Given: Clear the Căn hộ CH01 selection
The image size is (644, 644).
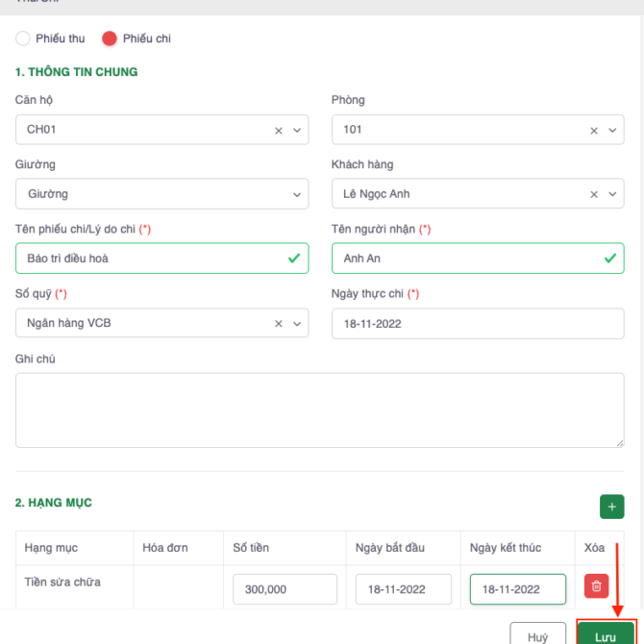Looking at the screenshot, I should coord(279,131).
